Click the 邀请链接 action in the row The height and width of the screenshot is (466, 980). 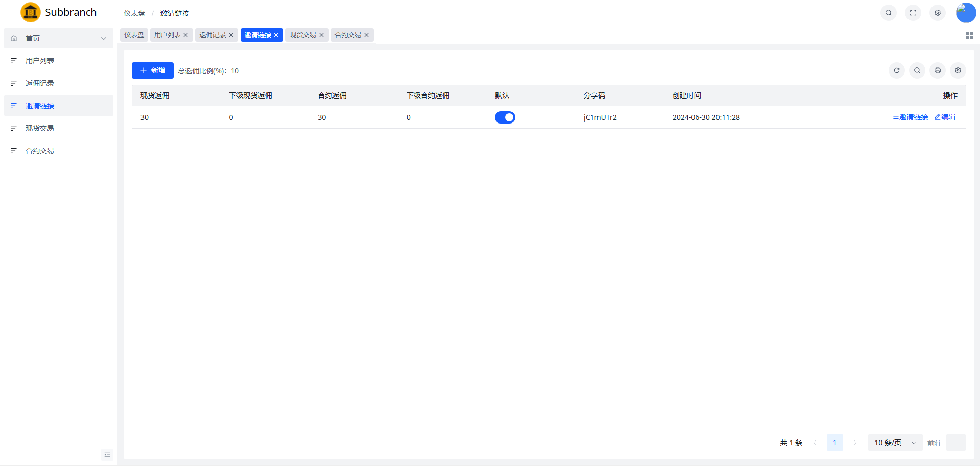tap(910, 117)
